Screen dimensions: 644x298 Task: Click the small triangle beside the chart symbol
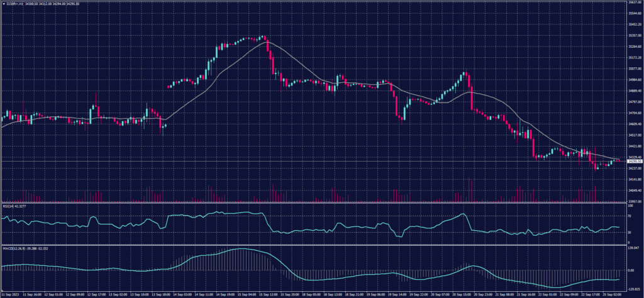click(x=3, y=3)
